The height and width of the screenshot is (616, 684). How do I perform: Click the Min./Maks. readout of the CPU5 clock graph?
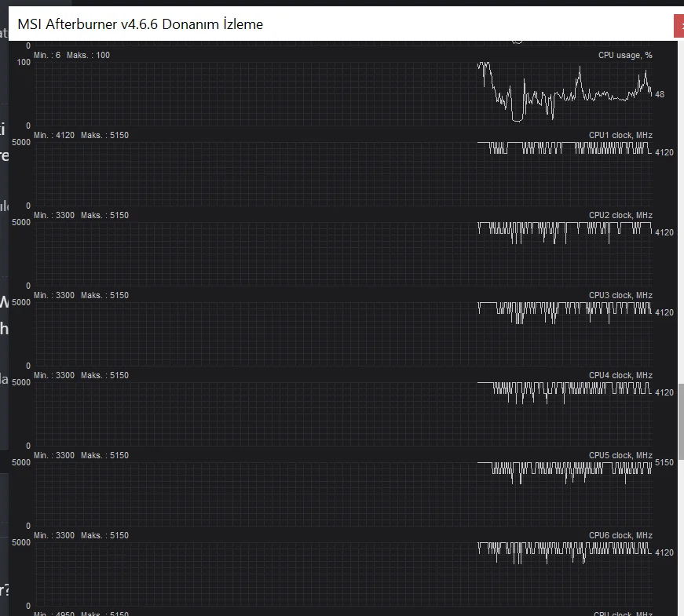coord(81,455)
